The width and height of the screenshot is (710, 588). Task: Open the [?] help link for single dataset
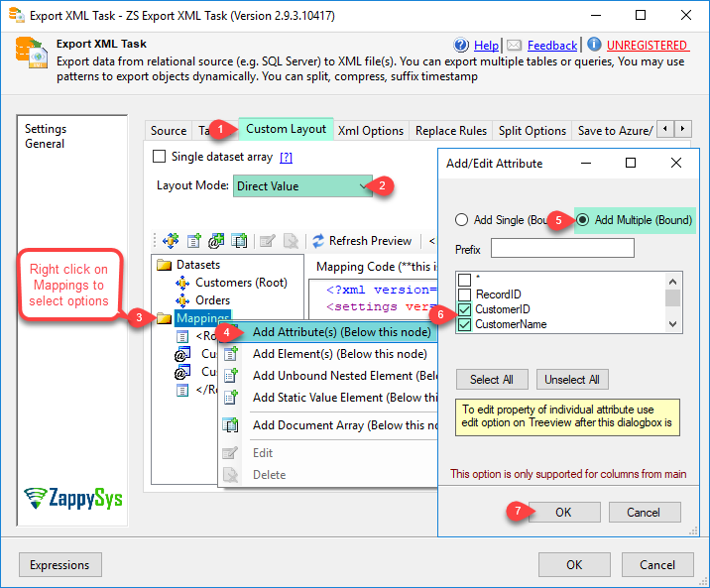(x=286, y=157)
